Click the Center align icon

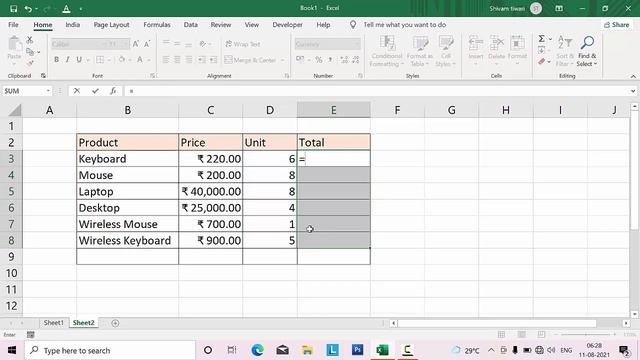pyautogui.click(x=177, y=60)
